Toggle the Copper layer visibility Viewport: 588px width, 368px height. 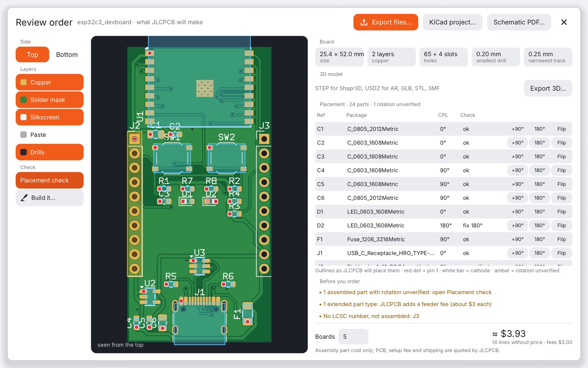[x=50, y=82]
